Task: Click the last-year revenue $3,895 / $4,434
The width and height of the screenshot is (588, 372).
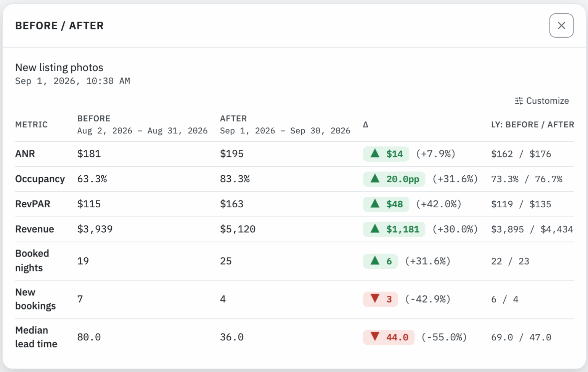Action: coord(532,229)
